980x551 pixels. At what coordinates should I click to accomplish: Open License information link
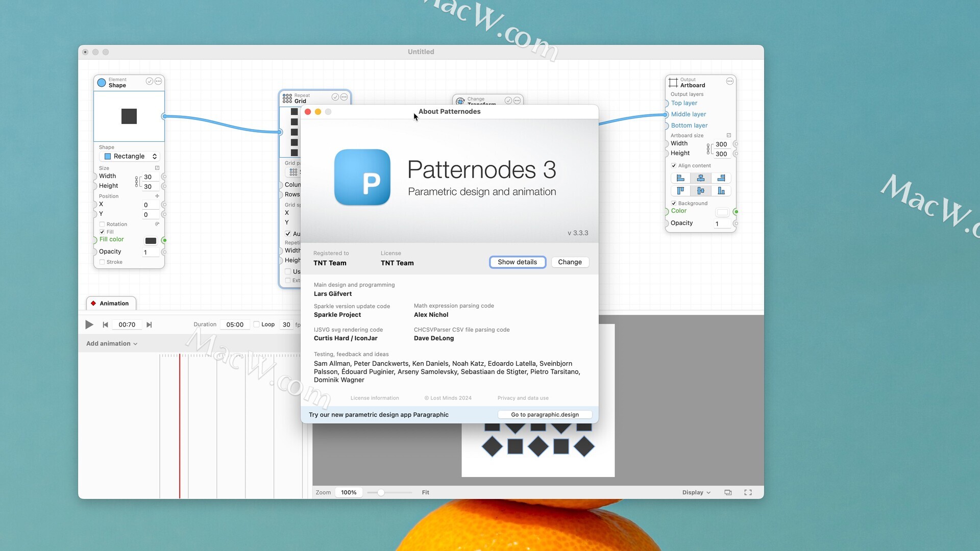coord(375,398)
